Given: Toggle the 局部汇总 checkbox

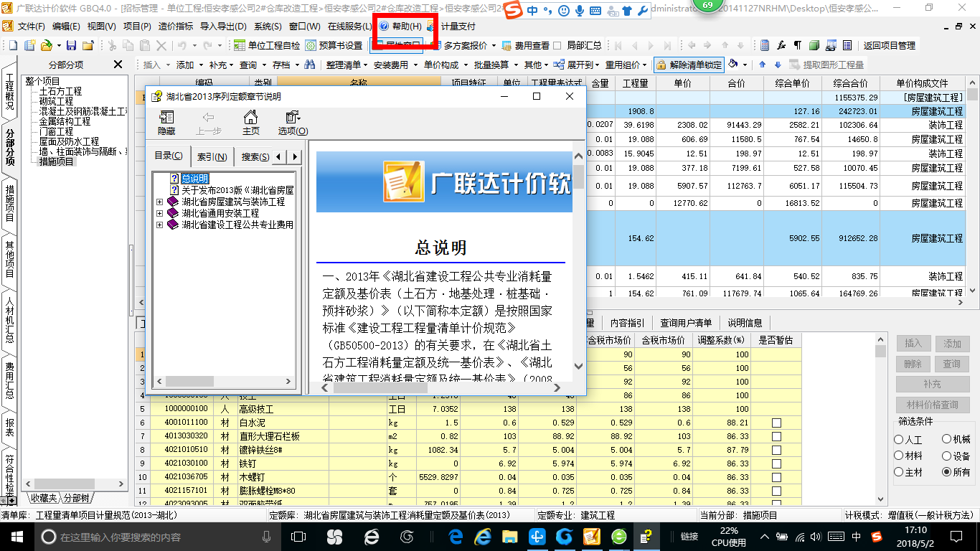Looking at the screenshot, I should point(557,45).
